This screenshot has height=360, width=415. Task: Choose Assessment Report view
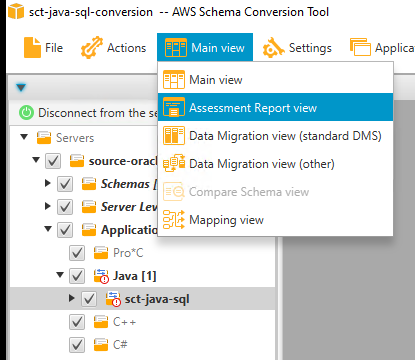pos(275,107)
